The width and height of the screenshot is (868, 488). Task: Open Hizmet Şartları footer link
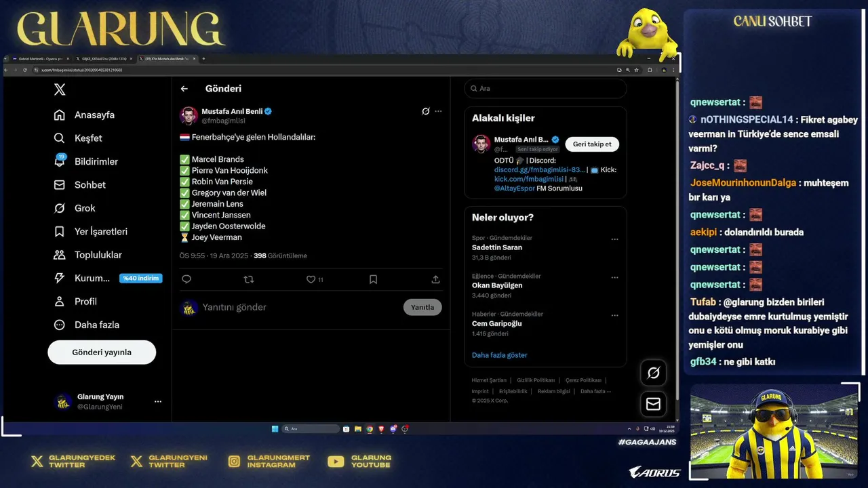tap(489, 380)
